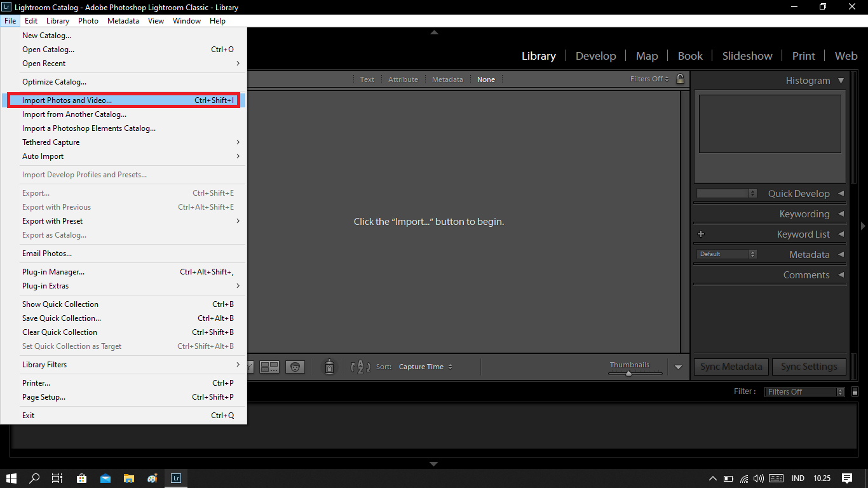Click the Windows Start menu icon
The width and height of the screenshot is (868, 488).
11,478
